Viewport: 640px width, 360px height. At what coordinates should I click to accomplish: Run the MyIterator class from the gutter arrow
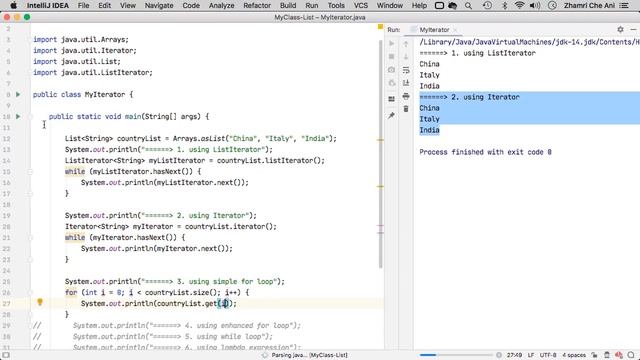tap(18, 94)
